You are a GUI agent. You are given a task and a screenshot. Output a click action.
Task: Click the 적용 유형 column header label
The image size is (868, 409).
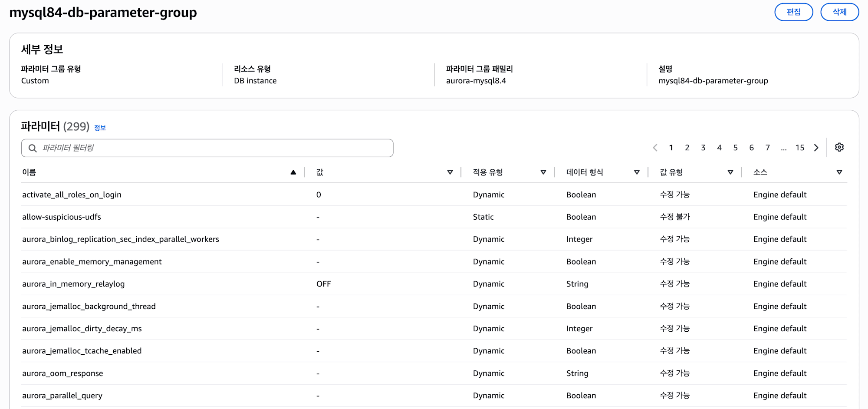[488, 172]
